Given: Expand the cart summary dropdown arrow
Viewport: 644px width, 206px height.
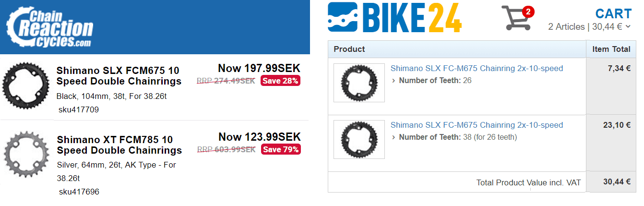Looking at the screenshot, I should (628, 26).
